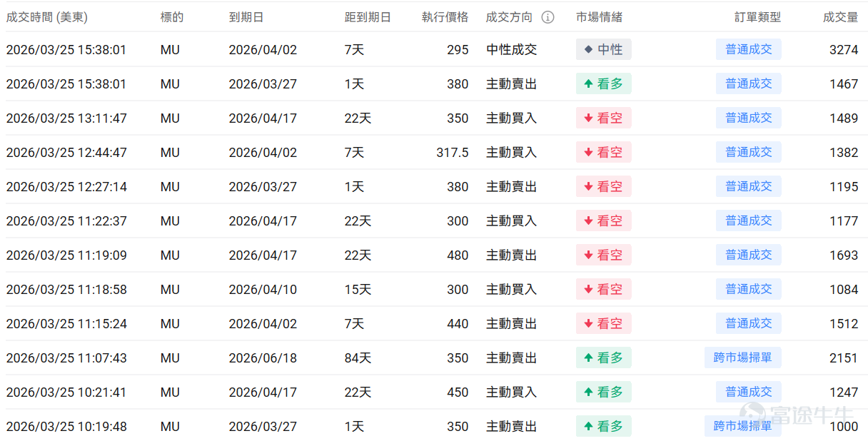Click 跨市場掃單 tag in the 11:07:43 row

(743, 358)
